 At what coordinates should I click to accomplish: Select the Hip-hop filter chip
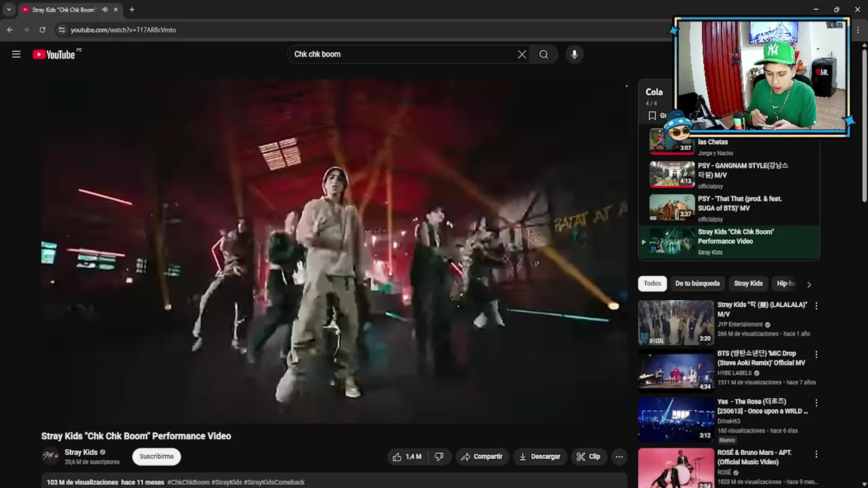786,284
